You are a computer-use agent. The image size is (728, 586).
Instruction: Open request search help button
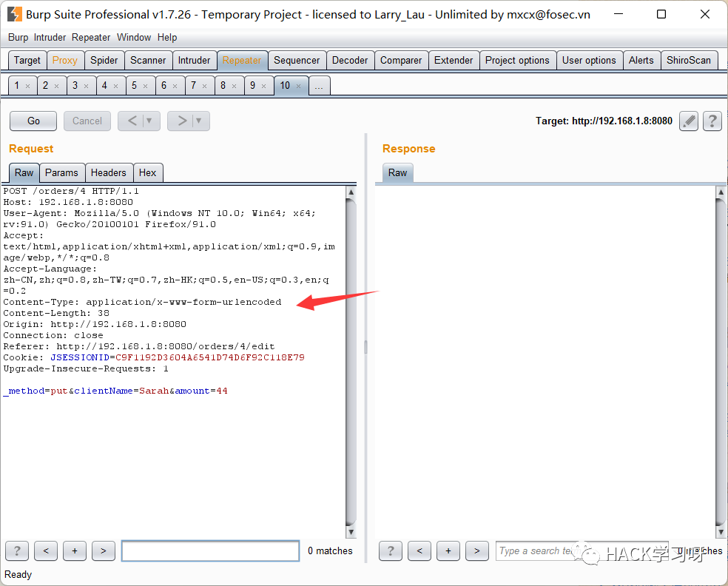[x=17, y=550]
